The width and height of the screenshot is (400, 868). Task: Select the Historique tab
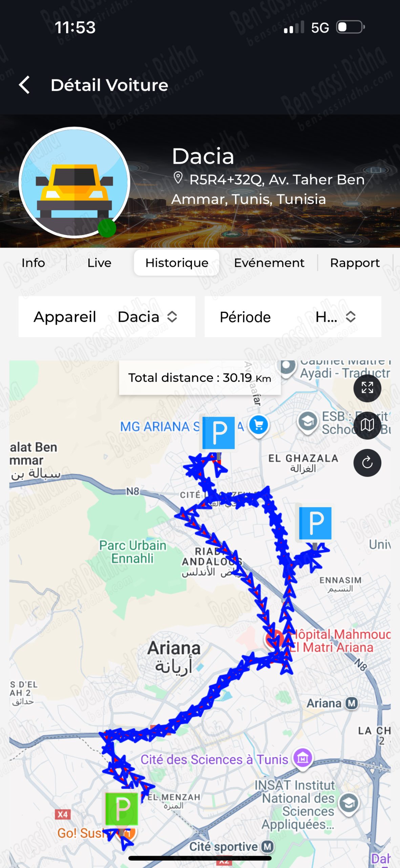pos(177,263)
